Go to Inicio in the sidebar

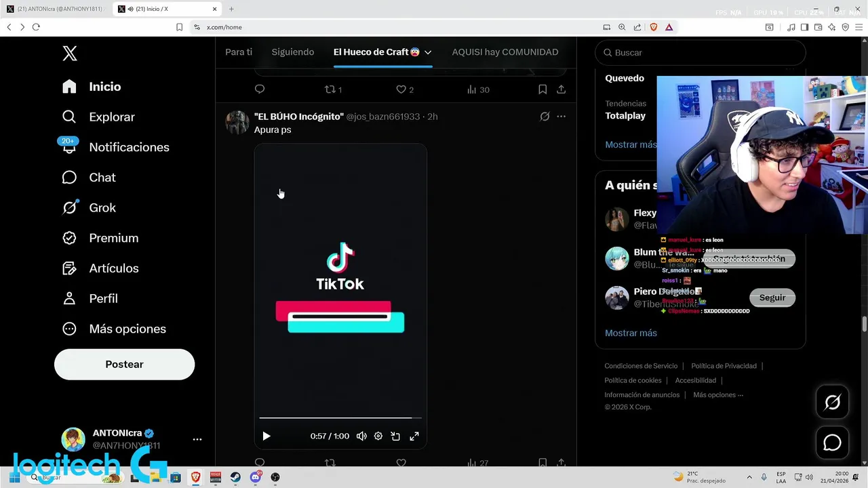[x=92, y=87]
